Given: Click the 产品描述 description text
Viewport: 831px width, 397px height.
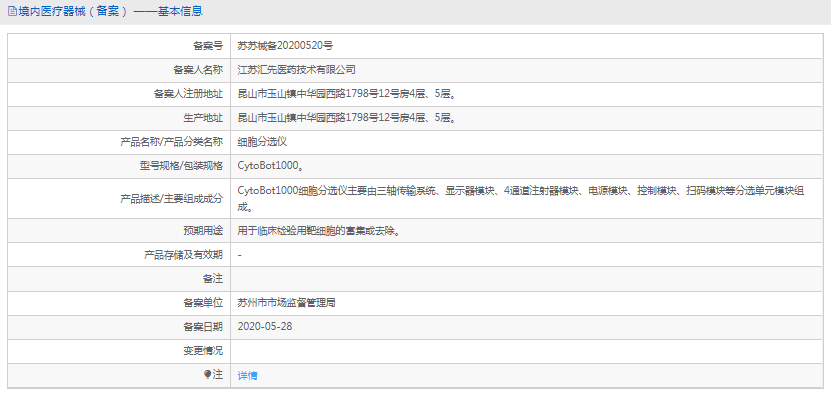Looking at the screenshot, I should pos(521,198).
